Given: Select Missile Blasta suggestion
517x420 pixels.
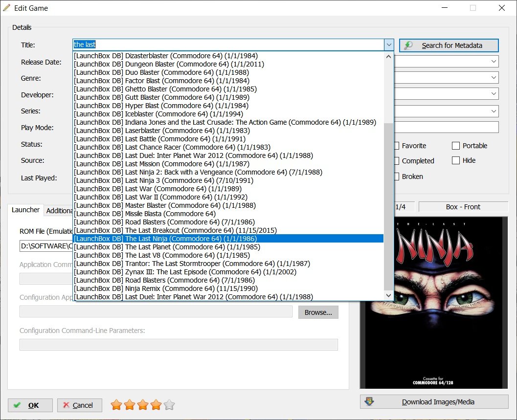Looking at the screenshot, I should click(228, 214).
